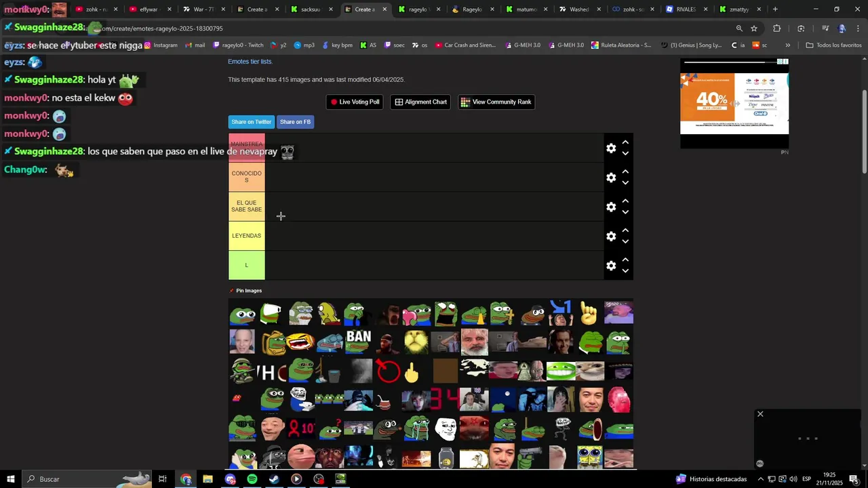Open the Instagram bookmark
868x488 pixels.
click(161, 45)
